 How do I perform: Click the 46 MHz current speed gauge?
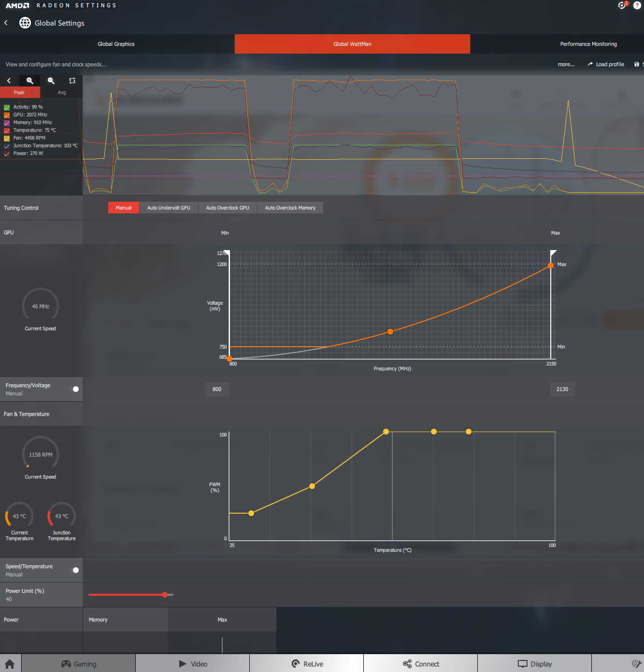click(41, 306)
